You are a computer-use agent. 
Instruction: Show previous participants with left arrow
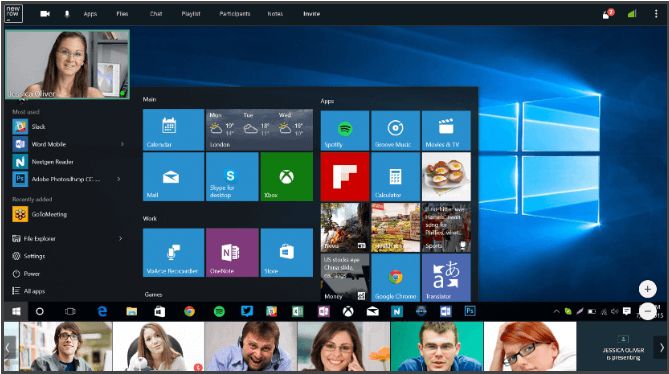(x=8, y=347)
